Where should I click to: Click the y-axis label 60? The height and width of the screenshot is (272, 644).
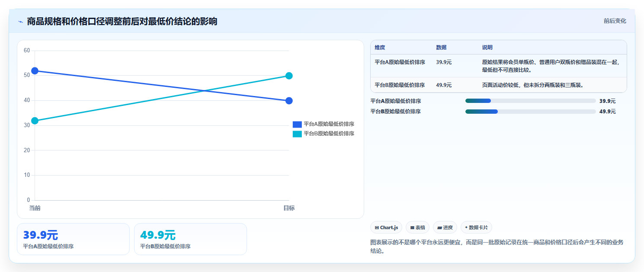(27, 51)
